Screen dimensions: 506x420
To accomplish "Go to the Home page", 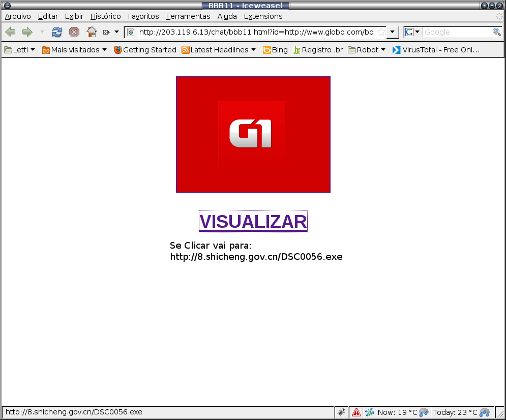I will [92, 32].
